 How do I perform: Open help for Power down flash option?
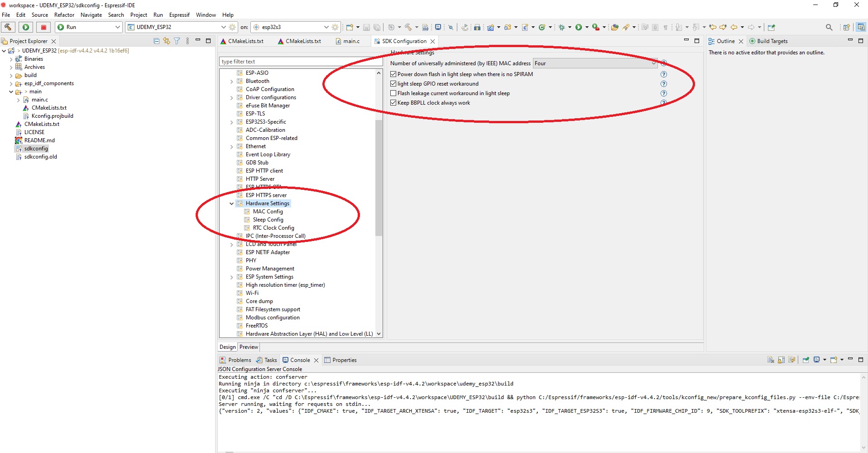point(664,74)
